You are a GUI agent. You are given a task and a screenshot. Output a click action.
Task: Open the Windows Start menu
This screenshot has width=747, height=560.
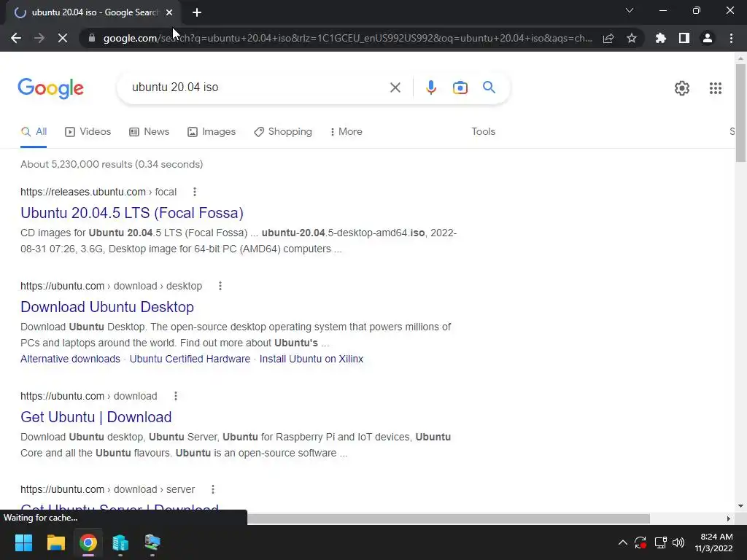point(23,542)
